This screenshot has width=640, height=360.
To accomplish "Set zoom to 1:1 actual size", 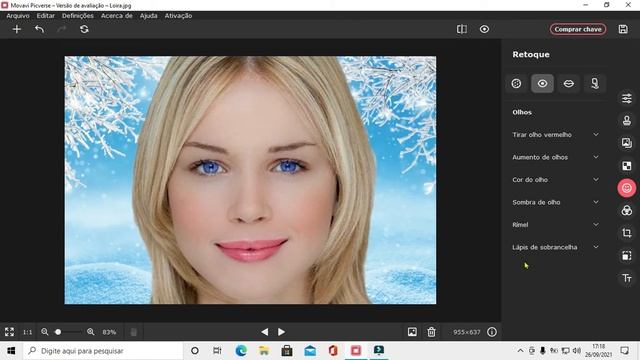I will coord(27,332).
